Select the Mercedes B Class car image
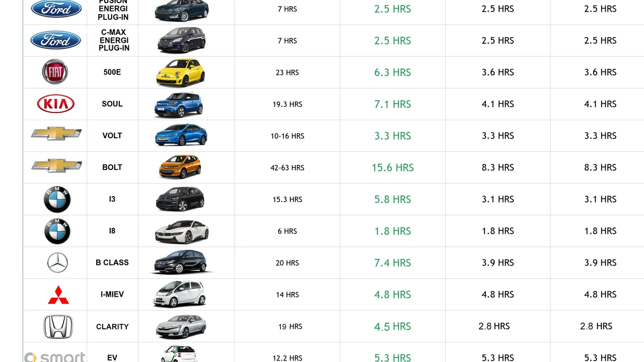 click(182, 262)
